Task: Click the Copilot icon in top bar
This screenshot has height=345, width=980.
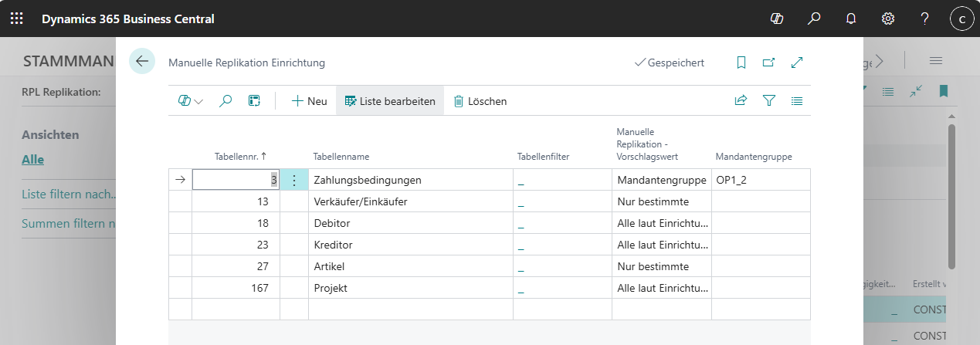Action: pyautogui.click(x=777, y=19)
